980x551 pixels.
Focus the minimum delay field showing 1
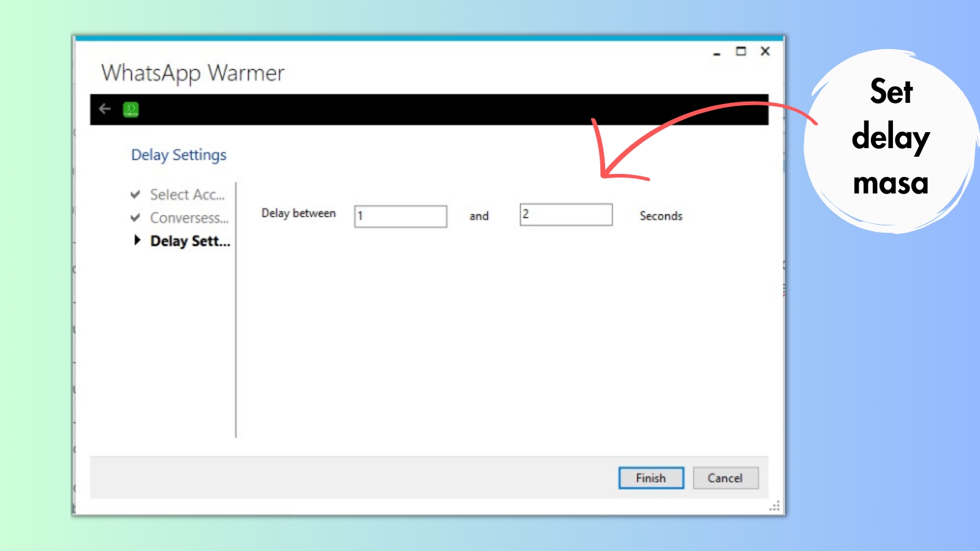coord(401,216)
